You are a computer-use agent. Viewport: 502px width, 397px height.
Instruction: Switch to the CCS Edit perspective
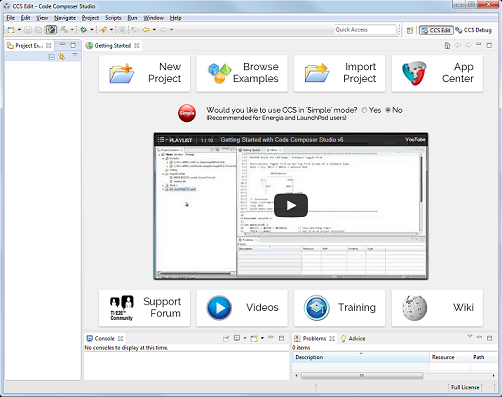click(x=436, y=30)
